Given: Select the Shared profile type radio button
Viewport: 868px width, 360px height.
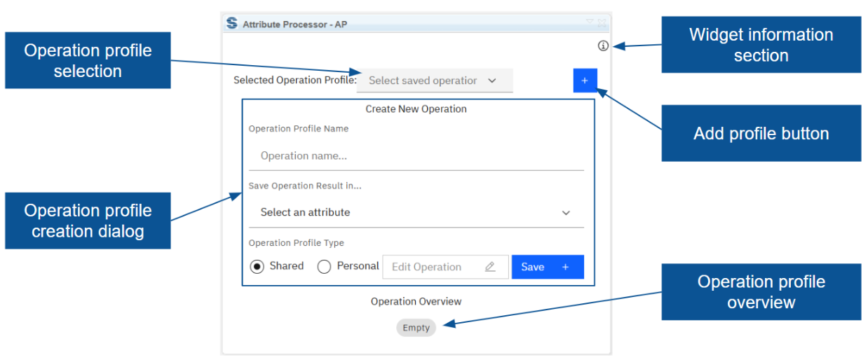Looking at the screenshot, I should (x=257, y=267).
